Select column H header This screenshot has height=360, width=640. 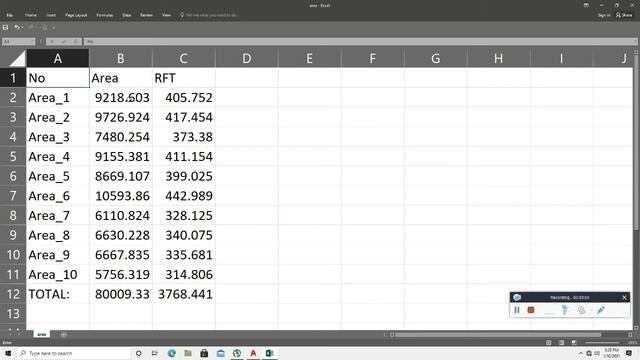coord(498,58)
